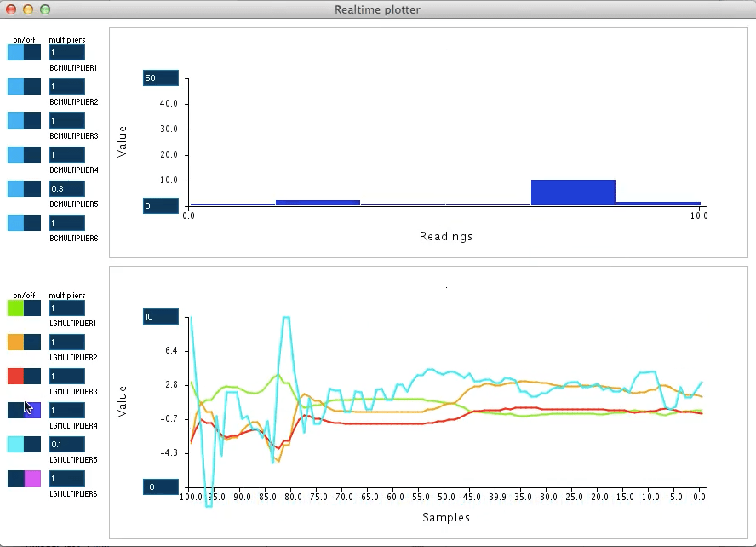756x547 pixels.
Task: Select the BCMULTIPLIER5 multiplier showing 0.3
Action: tap(66, 188)
